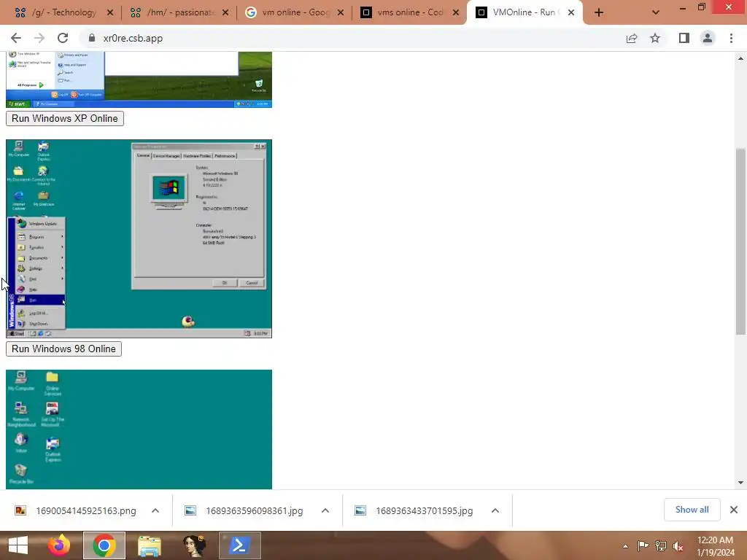The image size is (747, 560).
Task: Close the /hm/ tab
Action: pos(225,13)
